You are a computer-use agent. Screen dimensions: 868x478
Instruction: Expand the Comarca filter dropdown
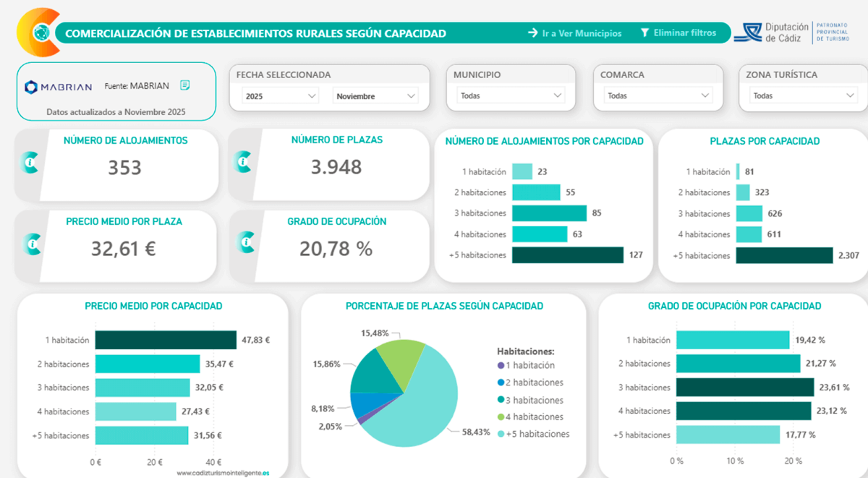click(658, 95)
